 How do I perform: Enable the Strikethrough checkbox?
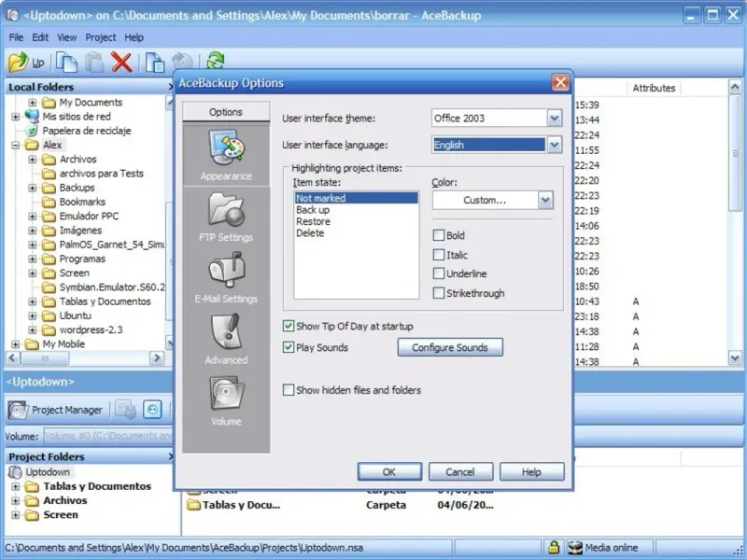click(439, 293)
